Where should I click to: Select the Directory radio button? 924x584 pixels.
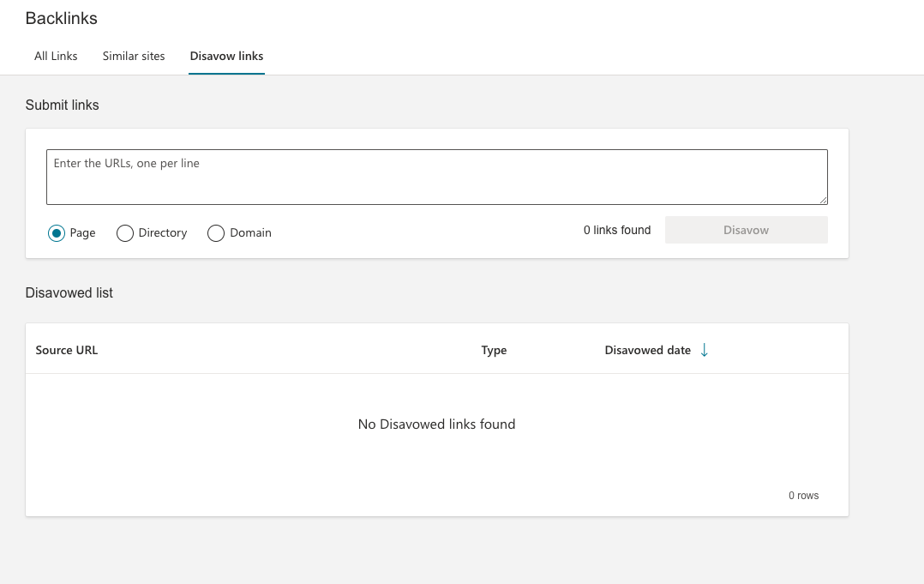click(125, 232)
